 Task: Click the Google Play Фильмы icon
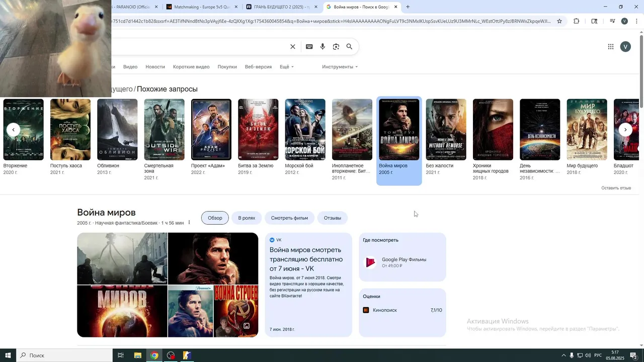tap(371, 262)
